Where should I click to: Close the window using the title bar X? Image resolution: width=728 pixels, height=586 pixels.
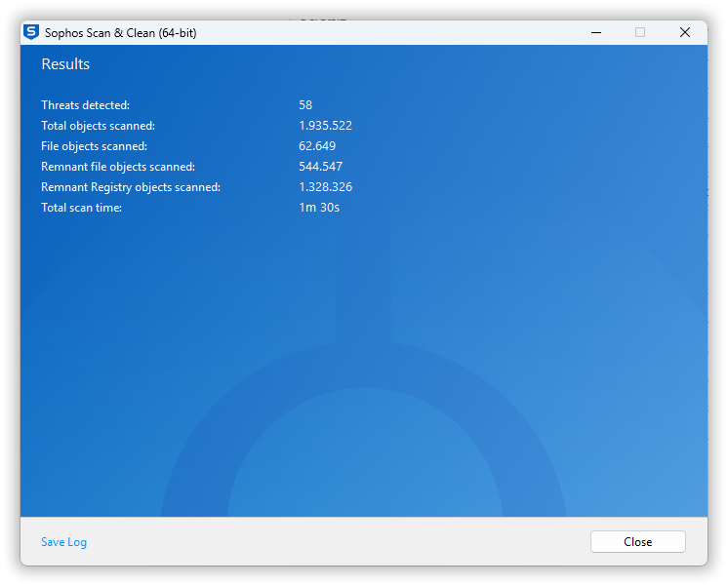(685, 32)
